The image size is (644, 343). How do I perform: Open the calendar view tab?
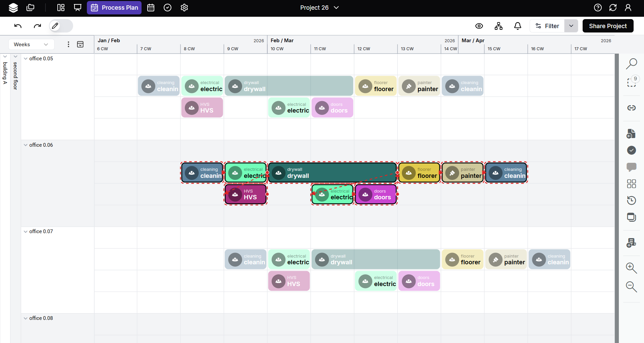tap(151, 8)
